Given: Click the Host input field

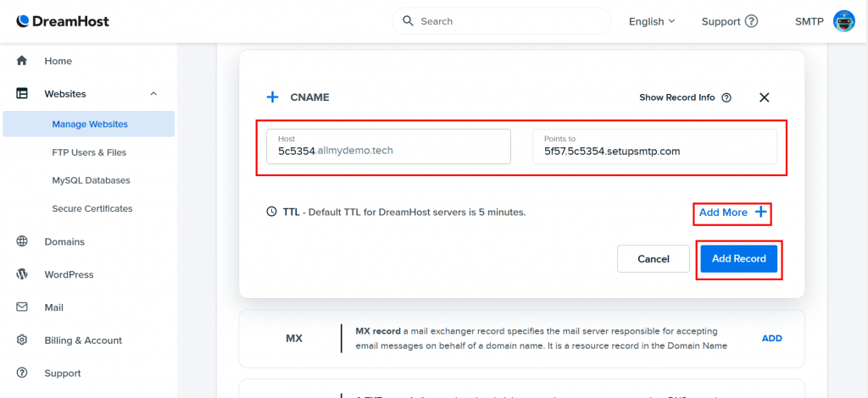Looking at the screenshot, I should pos(388,146).
